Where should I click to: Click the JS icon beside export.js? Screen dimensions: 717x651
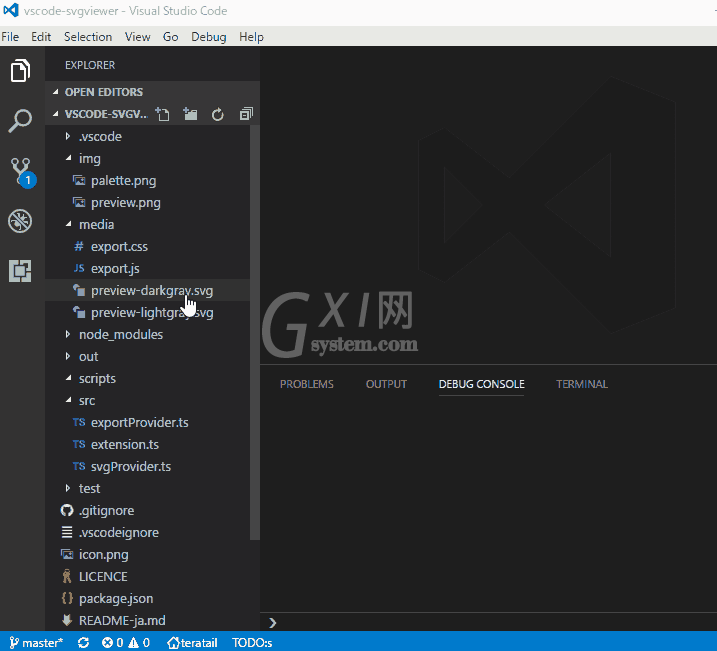tap(79, 268)
